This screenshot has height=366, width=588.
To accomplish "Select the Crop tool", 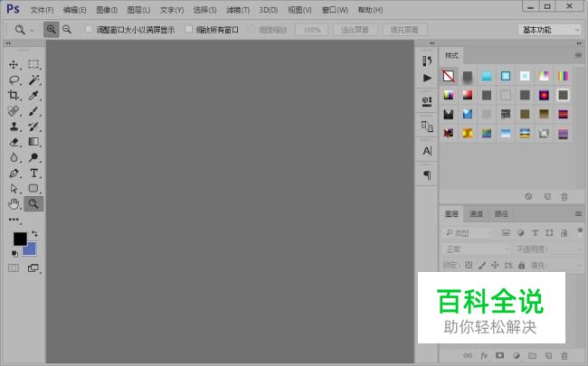I will point(14,95).
